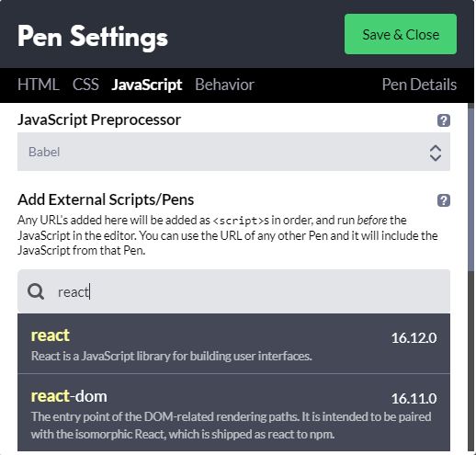476x455 pixels.
Task: Open help for Add External Scripts/Pens
Action: (x=444, y=200)
